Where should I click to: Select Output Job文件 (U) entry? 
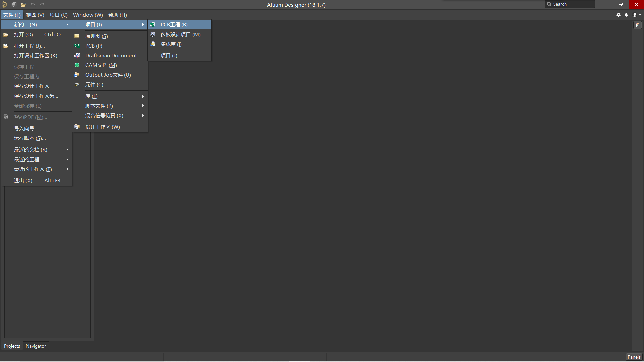coord(110,75)
